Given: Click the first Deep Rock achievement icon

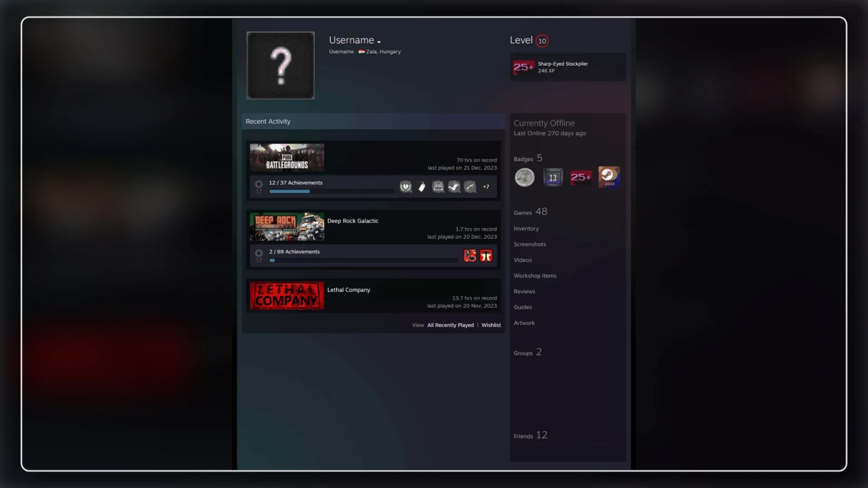Looking at the screenshot, I should pyautogui.click(x=470, y=256).
